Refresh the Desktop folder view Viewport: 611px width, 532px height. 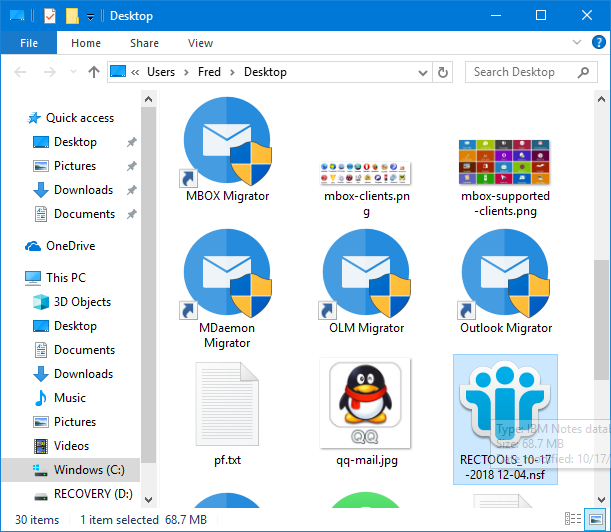(x=443, y=72)
